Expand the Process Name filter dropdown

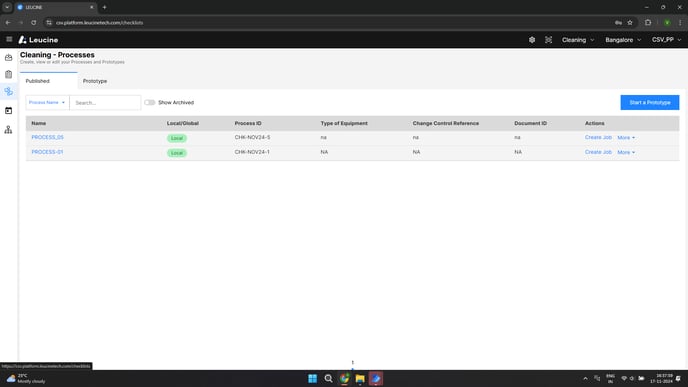pos(47,103)
